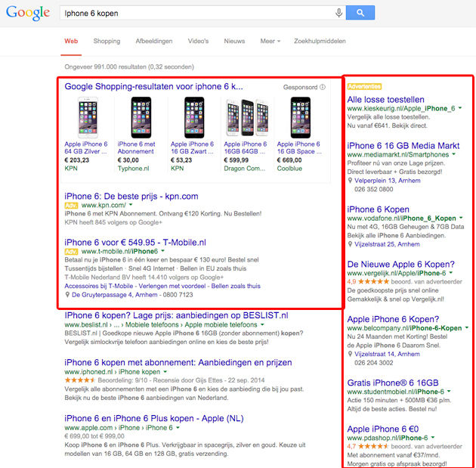
Task: Open the iPhone 16 GB Zwart KPN thumbnail
Action: pos(194,117)
